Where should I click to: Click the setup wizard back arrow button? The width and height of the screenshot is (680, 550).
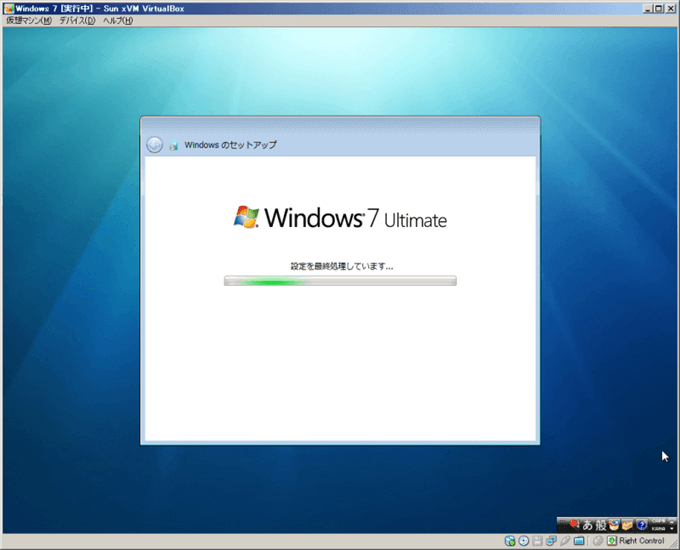click(x=154, y=145)
